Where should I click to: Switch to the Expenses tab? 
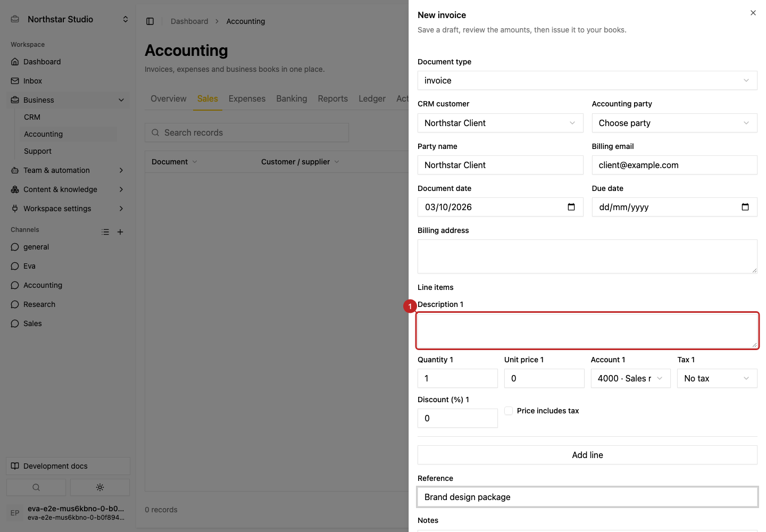point(247,99)
